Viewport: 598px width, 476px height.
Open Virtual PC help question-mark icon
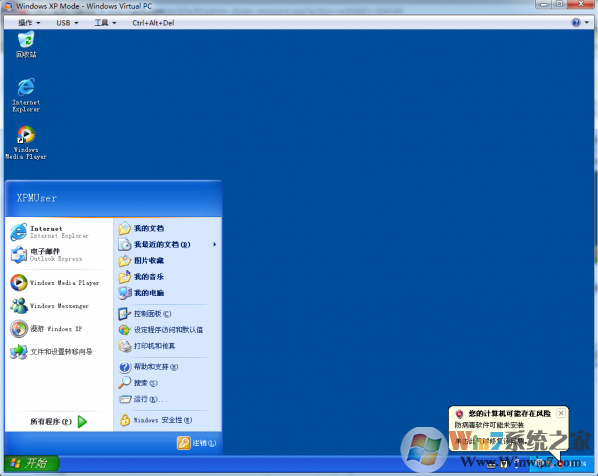point(576,23)
